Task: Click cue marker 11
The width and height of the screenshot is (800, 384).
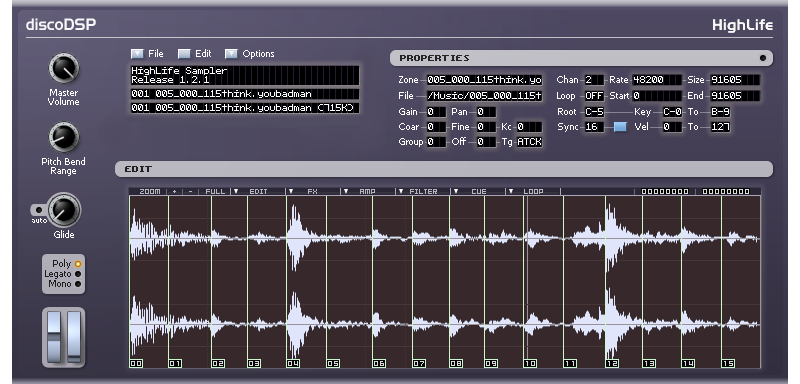Action: (x=570, y=364)
